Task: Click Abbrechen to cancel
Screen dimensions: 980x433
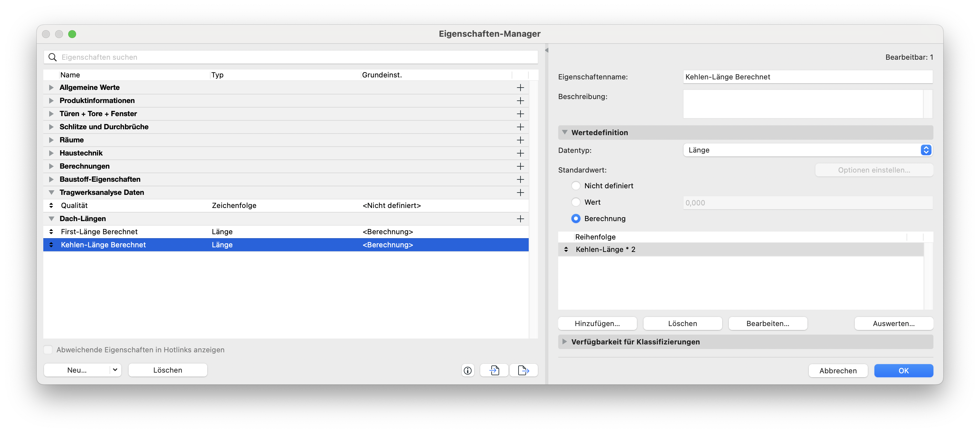Action: point(838,371)
